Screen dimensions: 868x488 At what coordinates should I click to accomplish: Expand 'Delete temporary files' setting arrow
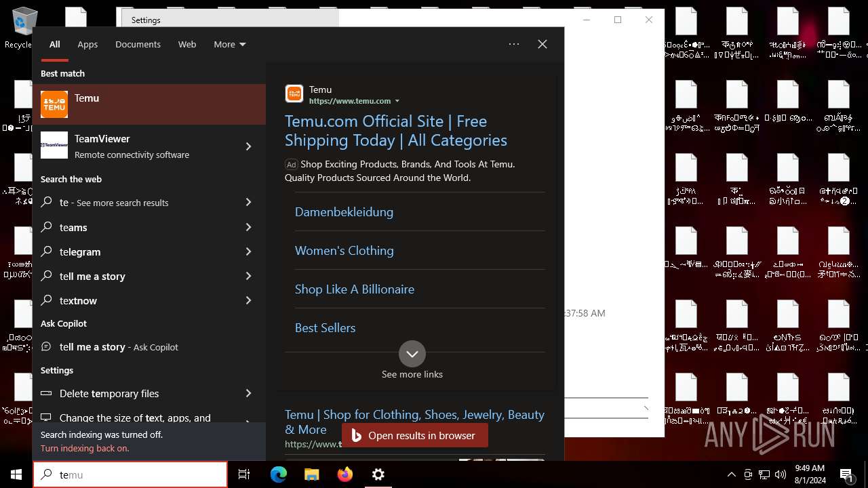[x=248, y=393]
